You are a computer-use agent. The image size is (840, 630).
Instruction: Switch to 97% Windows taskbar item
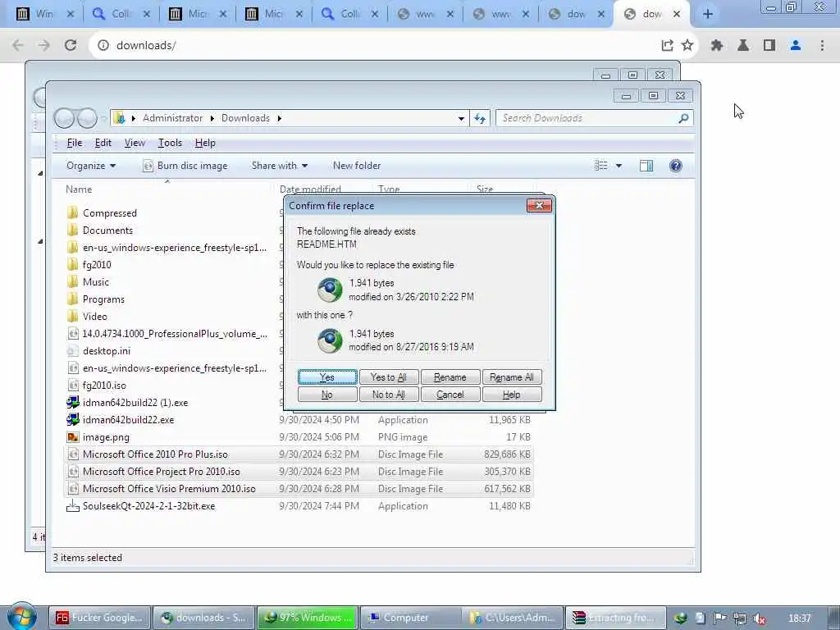308,618
